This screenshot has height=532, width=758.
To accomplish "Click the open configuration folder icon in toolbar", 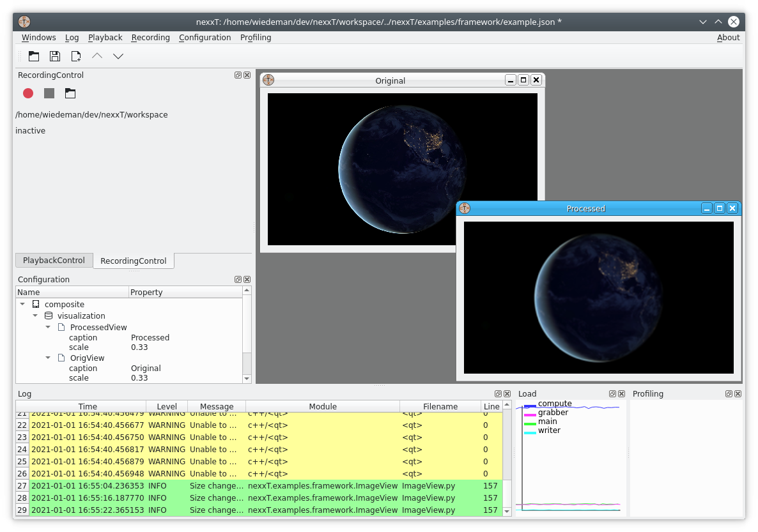I will [34, 56].
